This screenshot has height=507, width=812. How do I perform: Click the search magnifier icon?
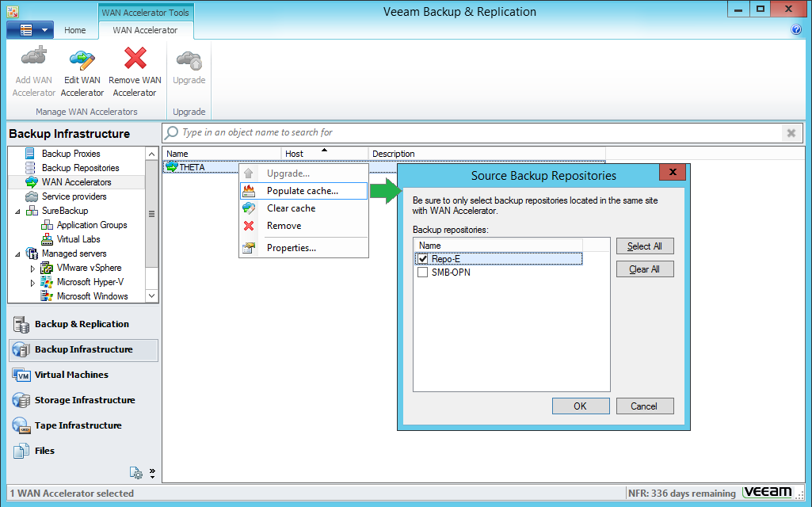tap(171, 133)
